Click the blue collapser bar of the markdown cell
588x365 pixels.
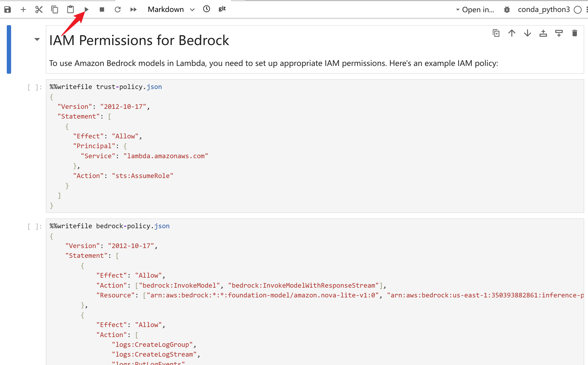coord(9,49)
